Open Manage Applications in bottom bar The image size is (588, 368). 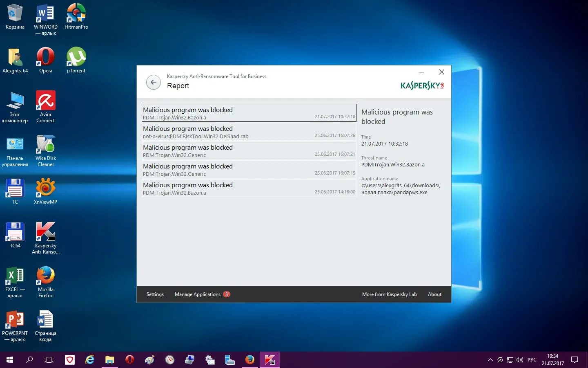tap(198, 294)
